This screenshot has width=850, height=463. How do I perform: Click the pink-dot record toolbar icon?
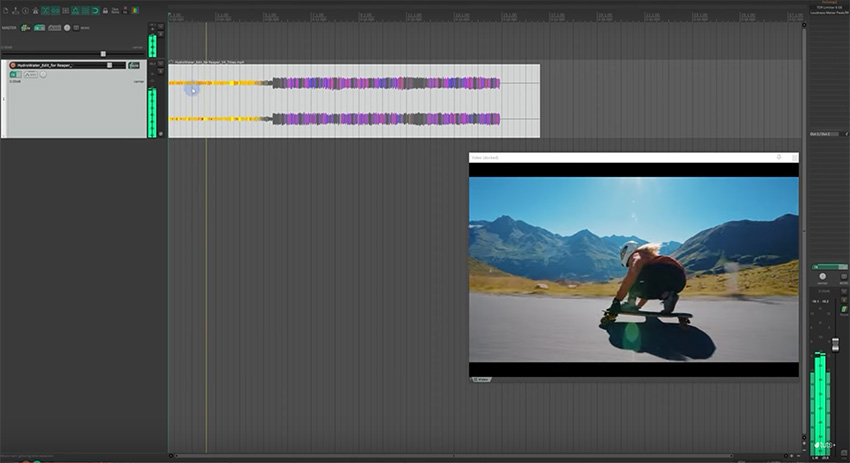(x=125, y=10)
